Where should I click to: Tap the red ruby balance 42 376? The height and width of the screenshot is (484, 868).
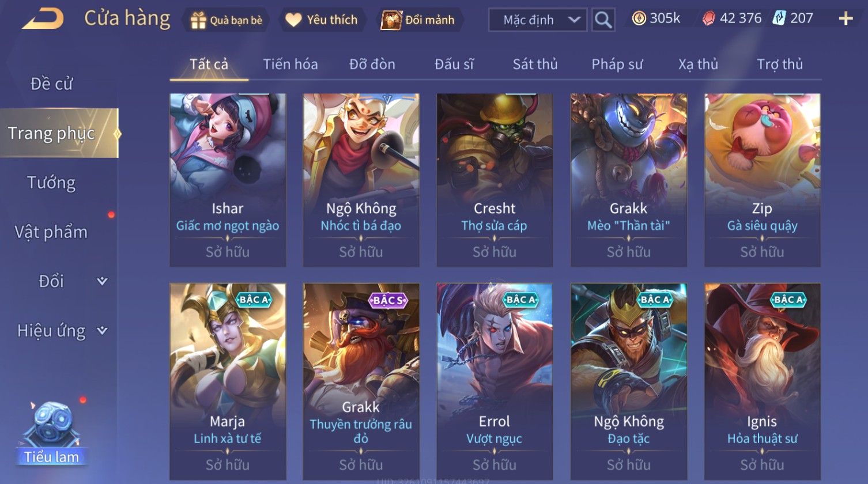(731, 18)
